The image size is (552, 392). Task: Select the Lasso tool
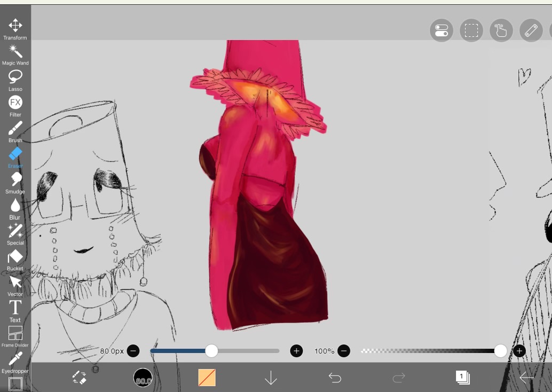point(15,81)
